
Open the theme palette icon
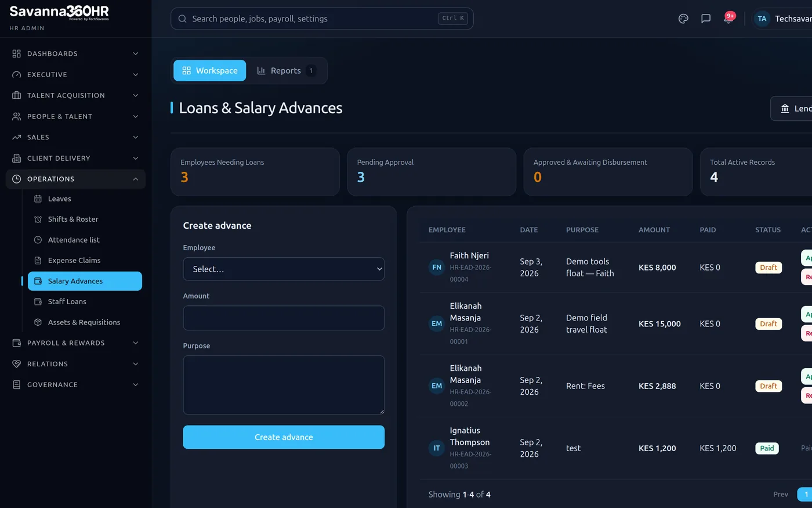click(683, 19)
